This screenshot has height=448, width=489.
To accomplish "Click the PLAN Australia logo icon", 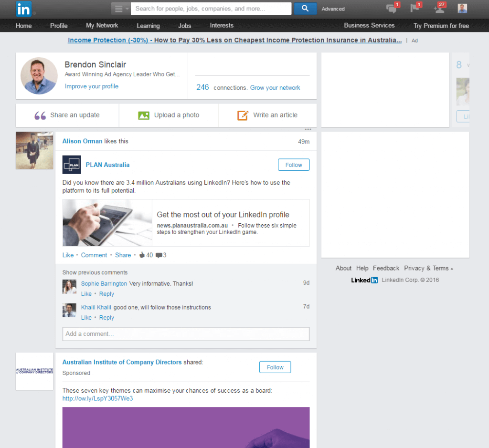I will (x=72, y=165).
